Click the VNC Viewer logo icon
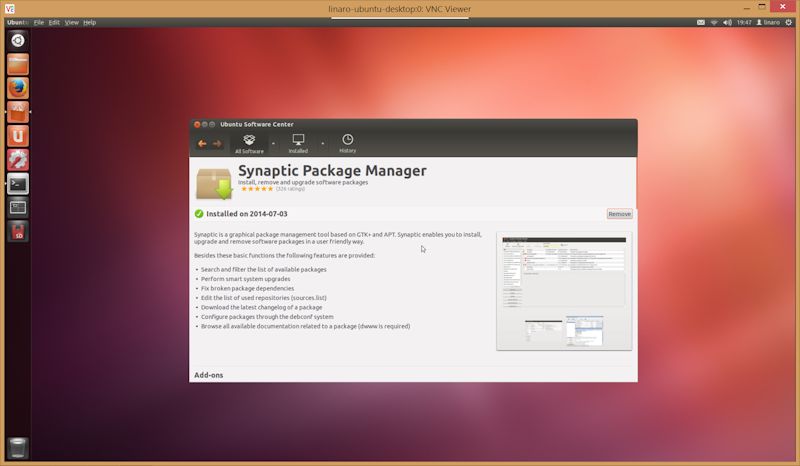Screen dimensions: 800x466 pyautogui.click(x=10, y=9)
